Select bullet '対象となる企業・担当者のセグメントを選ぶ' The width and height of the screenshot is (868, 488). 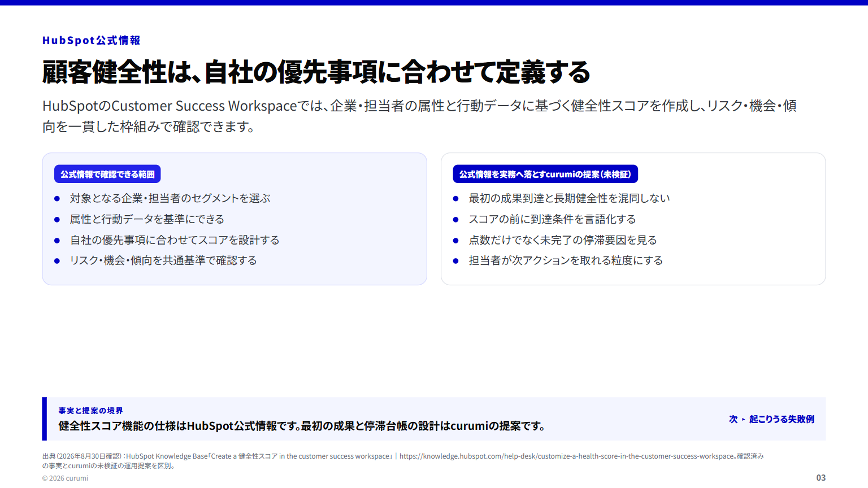170,198
